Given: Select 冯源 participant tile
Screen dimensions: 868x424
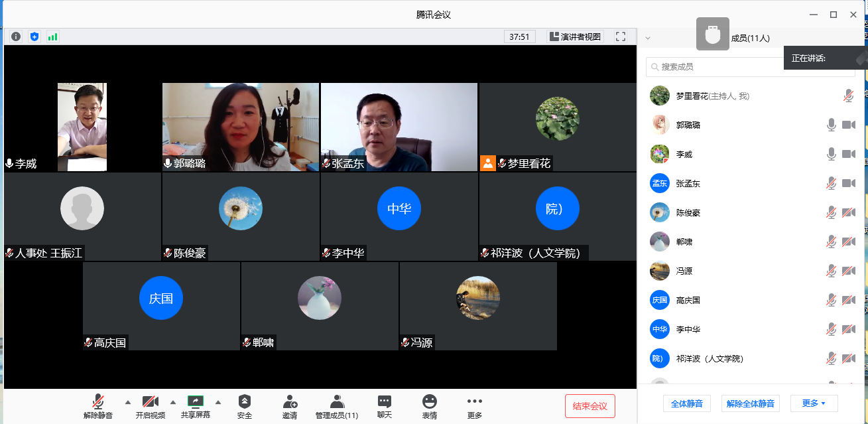Looking at the screenshot, I should [478, 306].
